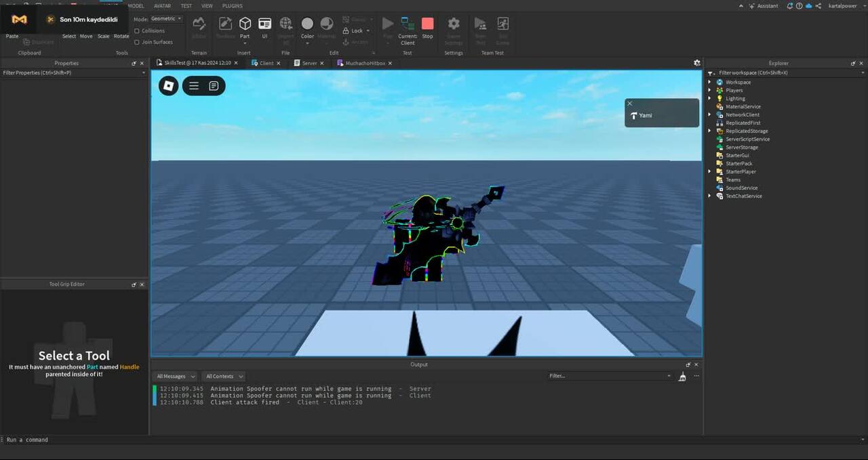Click the Run a command bar
The image size is (868, 460).
434,440
